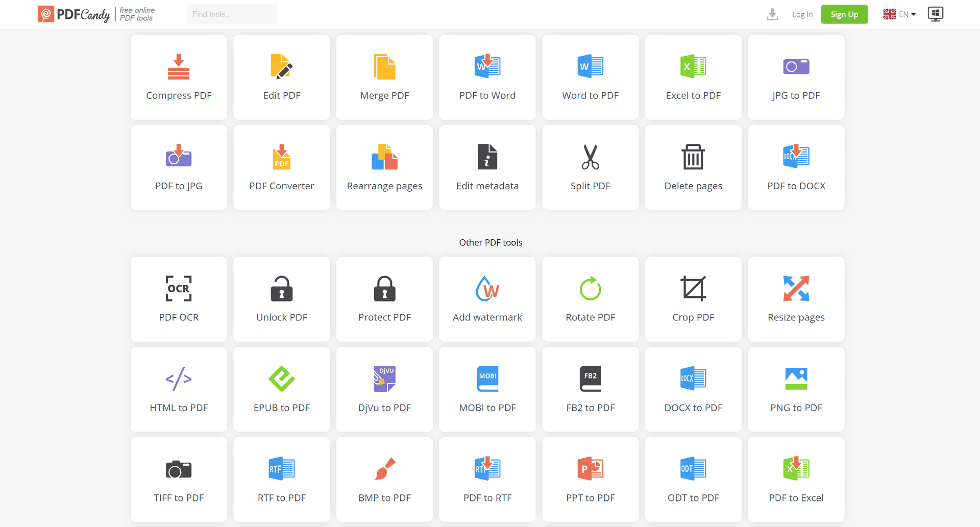This screenshot has height=527, width=980.
Task: Click the download icon in the header
Action: pos(772,14)
